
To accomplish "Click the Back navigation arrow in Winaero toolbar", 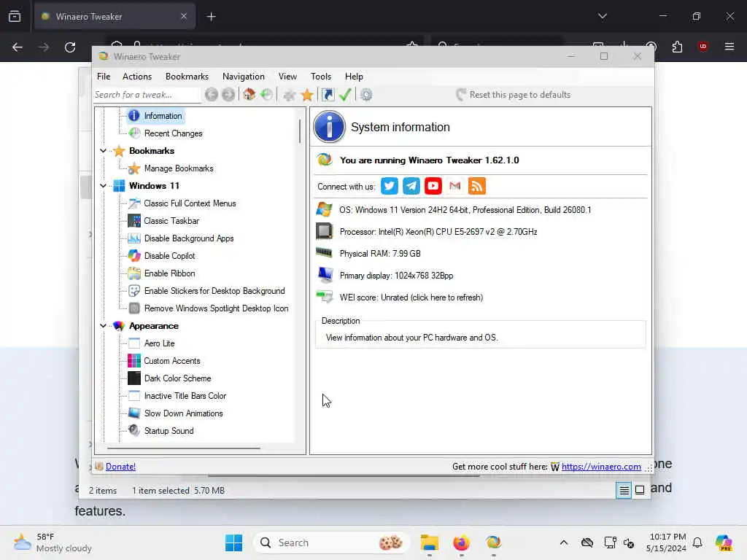I will click(212, 95).
